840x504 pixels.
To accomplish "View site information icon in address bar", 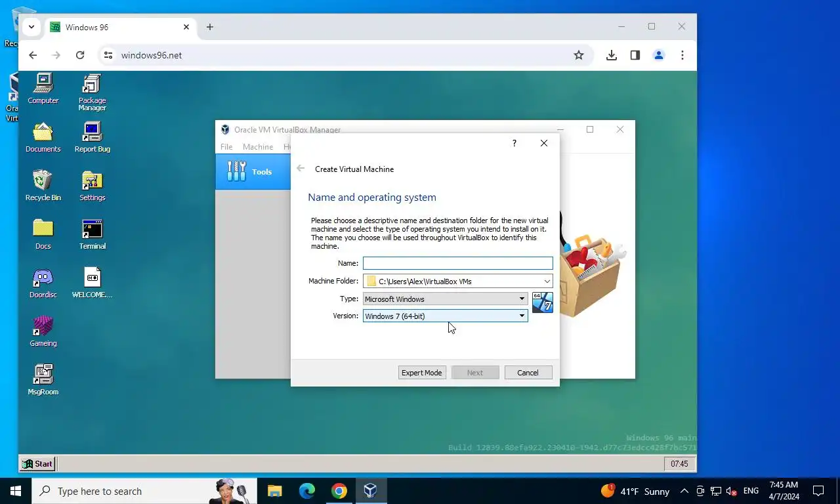I will (x=108, y=55).
